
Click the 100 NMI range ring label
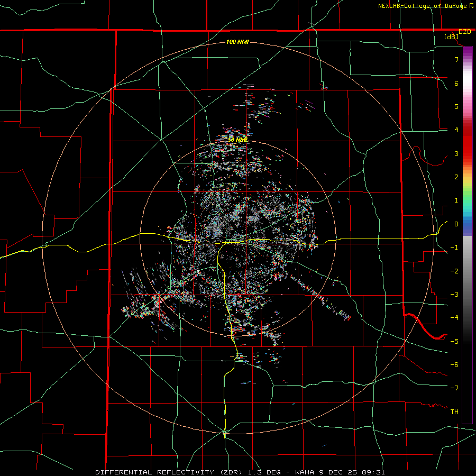237,42
